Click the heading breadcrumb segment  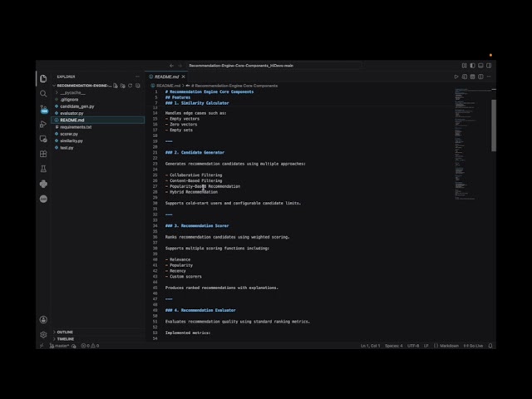coord(232,86)
